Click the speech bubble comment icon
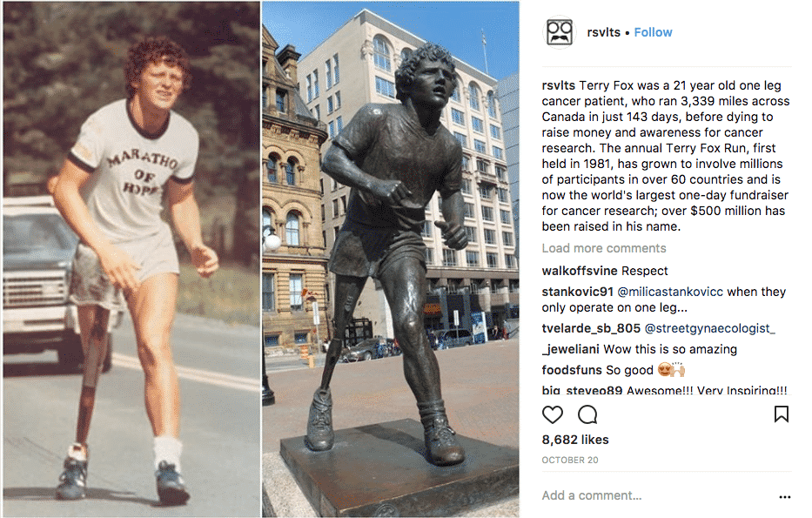The image size is (812, 518). pyautogui.click(x=587, y=414)
